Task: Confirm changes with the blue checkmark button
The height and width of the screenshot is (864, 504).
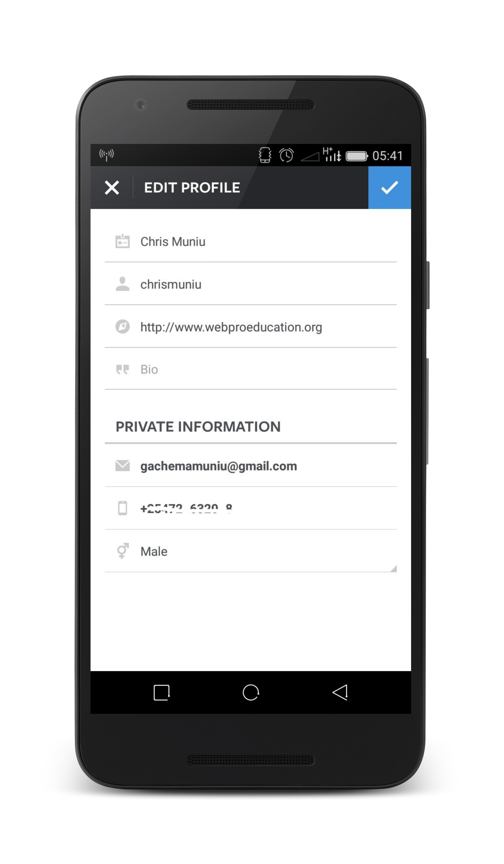Action: pyautogui.click(x=389, y=188)
